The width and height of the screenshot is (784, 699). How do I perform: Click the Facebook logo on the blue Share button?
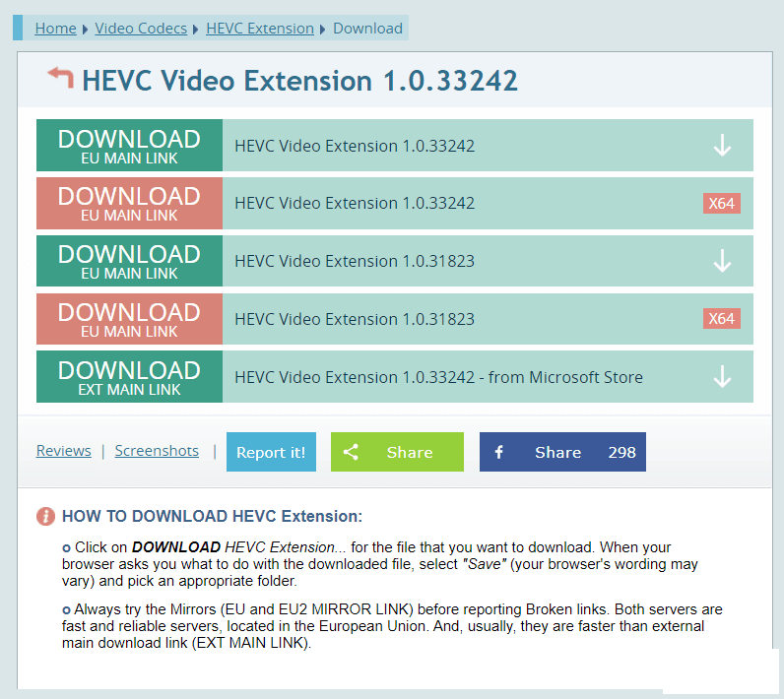[x=498, y=452]
